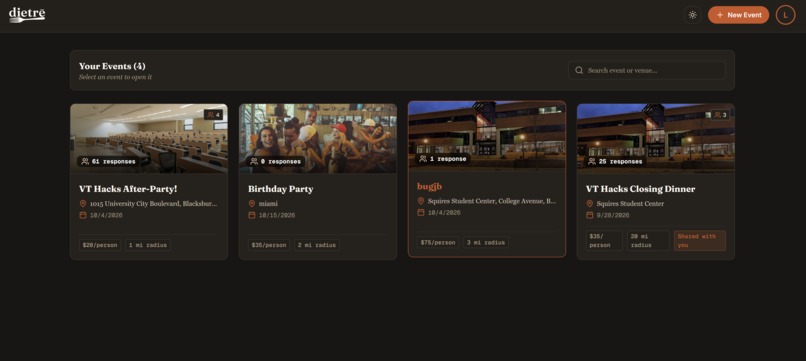
Task: Click location pin on VT Hacks Closing Dinner card
Action: coord(590,204)
